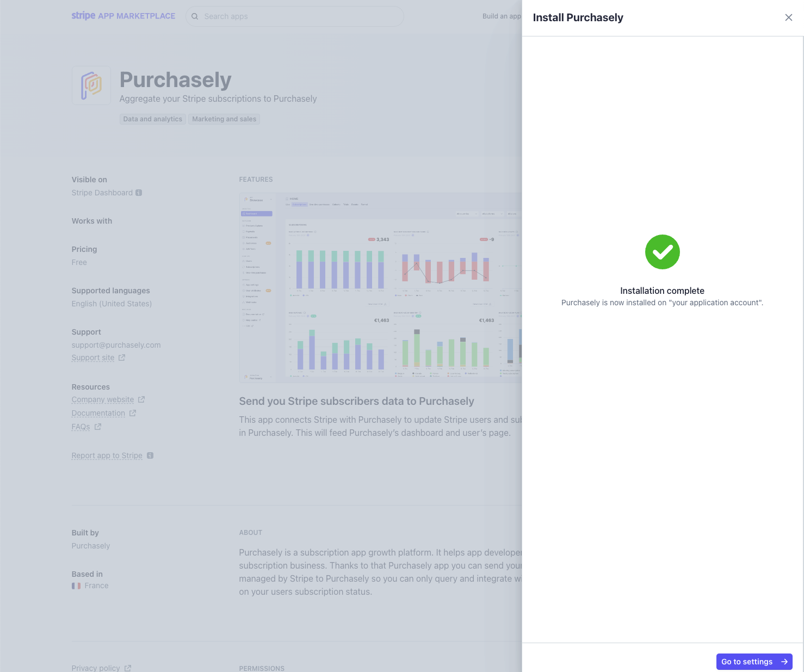
Task: Click the 'Installation complete' heading text
Action: pyautogui.click(x=662, y=291)
